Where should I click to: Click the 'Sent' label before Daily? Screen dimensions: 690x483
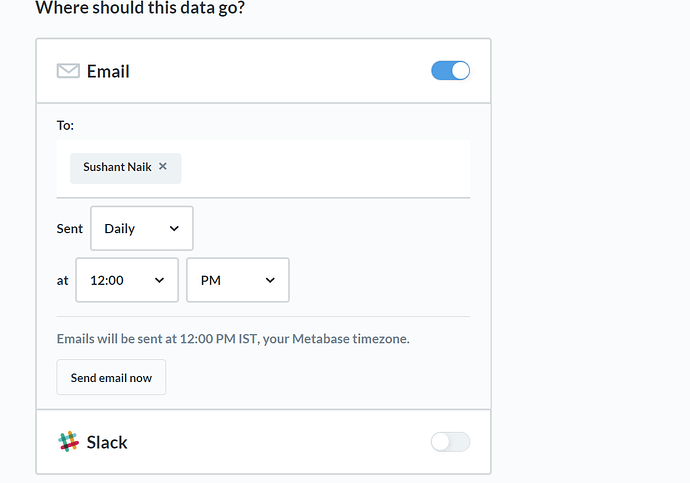(70, 229)
